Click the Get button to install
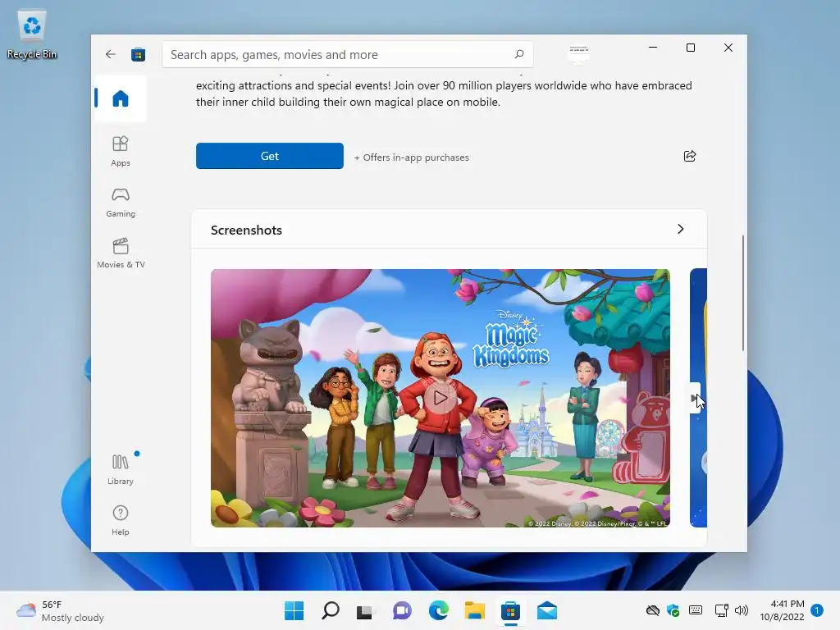 click(x=269, y=156)
